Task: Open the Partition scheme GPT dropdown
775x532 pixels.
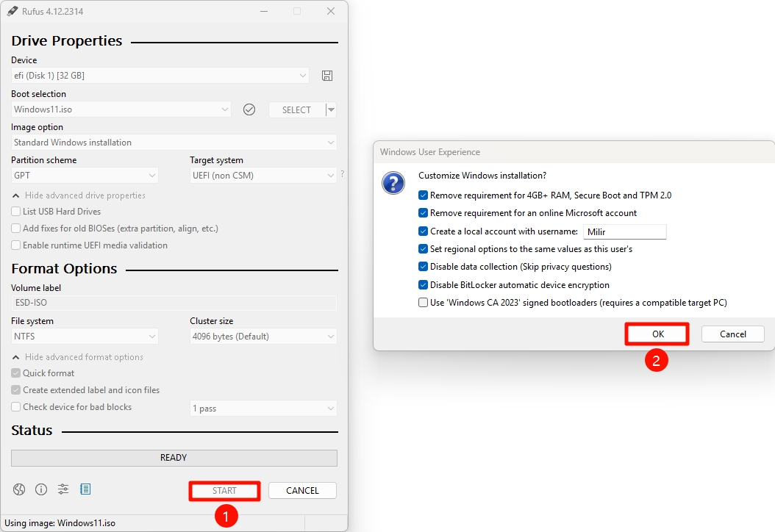Action: click(x=85, y=176)
